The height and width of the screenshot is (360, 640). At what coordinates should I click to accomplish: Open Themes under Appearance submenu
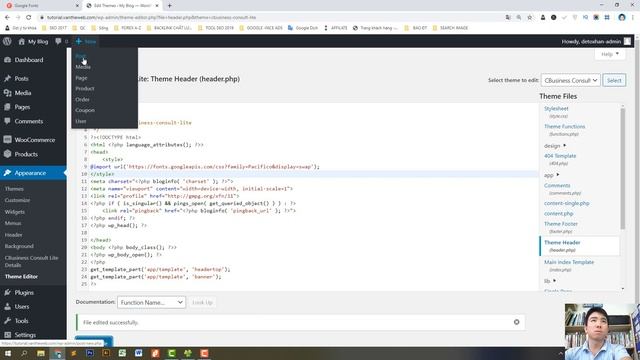14,189
